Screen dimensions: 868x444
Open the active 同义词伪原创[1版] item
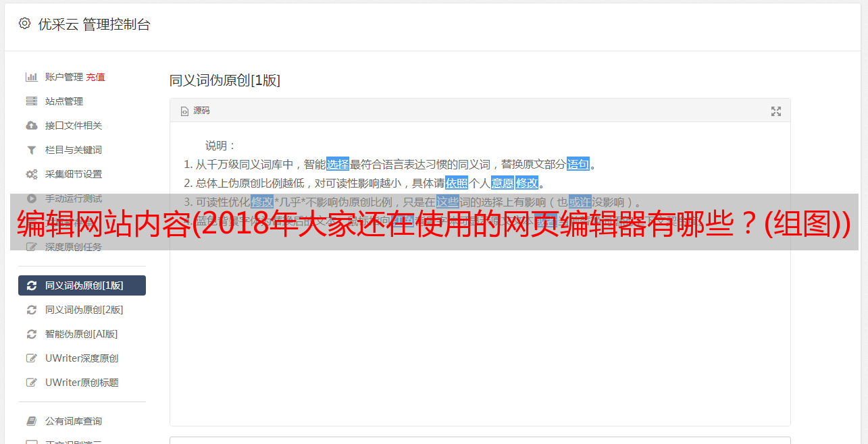pyautogui.click(x=82, y=285)
